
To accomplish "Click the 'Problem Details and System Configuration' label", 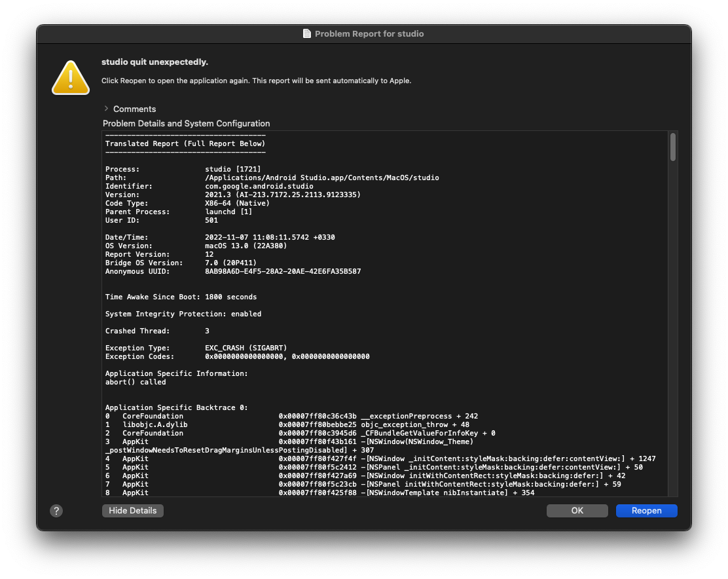I will (186, 124).
